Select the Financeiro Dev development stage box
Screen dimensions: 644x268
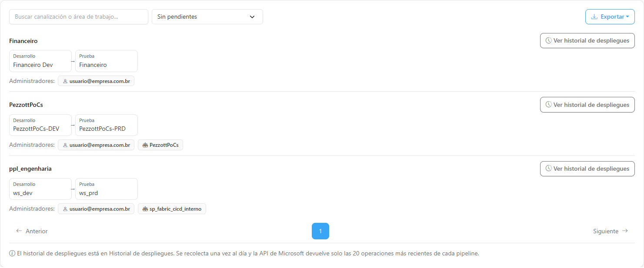click(40, 61)
